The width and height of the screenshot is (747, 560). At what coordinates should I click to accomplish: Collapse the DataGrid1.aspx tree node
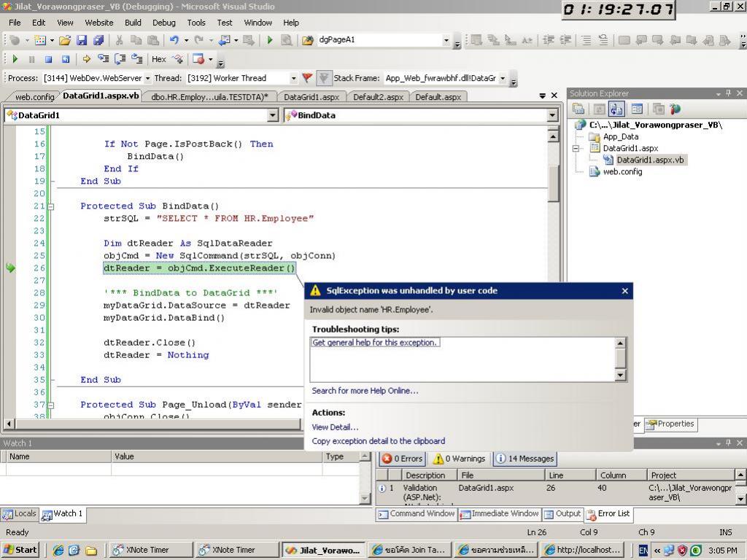pos(576,148)
